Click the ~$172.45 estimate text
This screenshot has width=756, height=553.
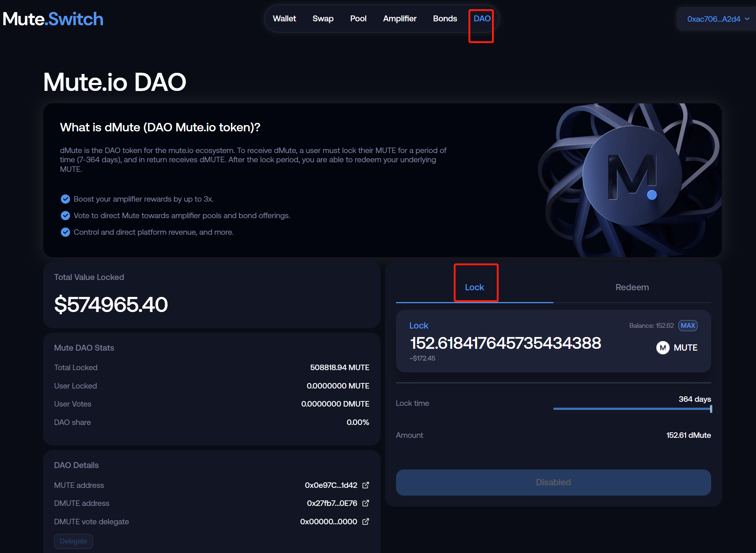point(422,358)
